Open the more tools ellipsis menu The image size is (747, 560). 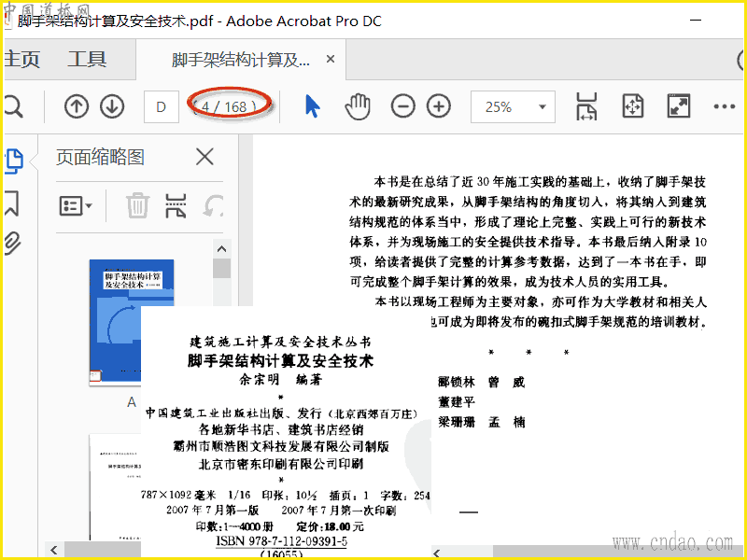click(x=725, y=106)
